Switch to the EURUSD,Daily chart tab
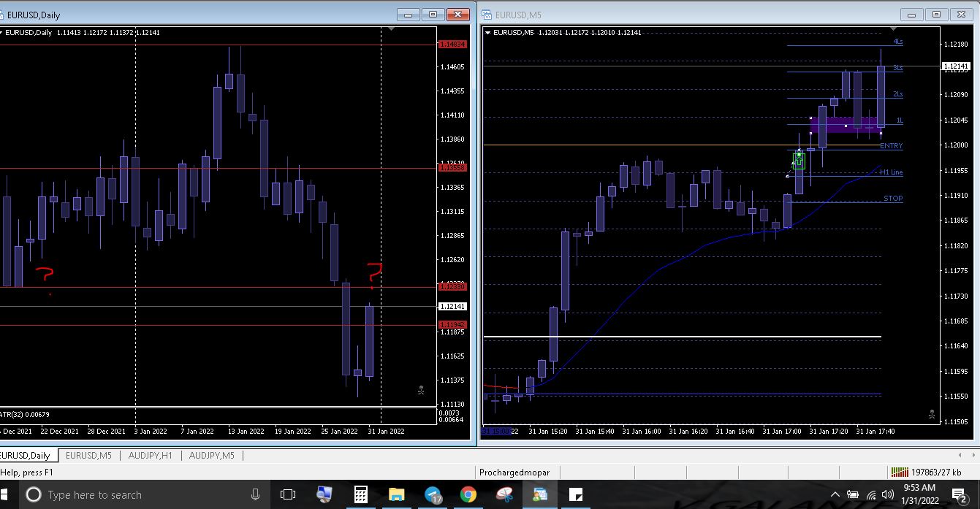This screenshot has height=509, width=980. click(x=28, y=455)
